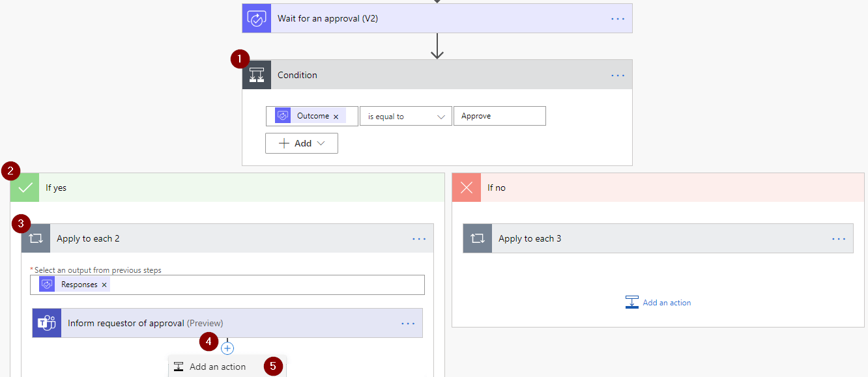Click the Teams icon on Inform requestor of approval
The height and width of the screenshot is (377, 868).
(46, 322)
